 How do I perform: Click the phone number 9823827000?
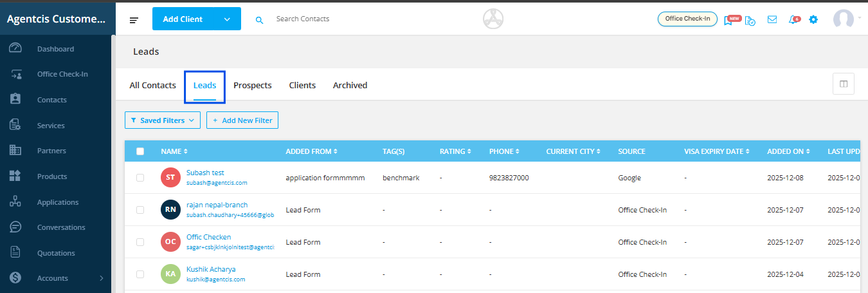pos(509,178)
